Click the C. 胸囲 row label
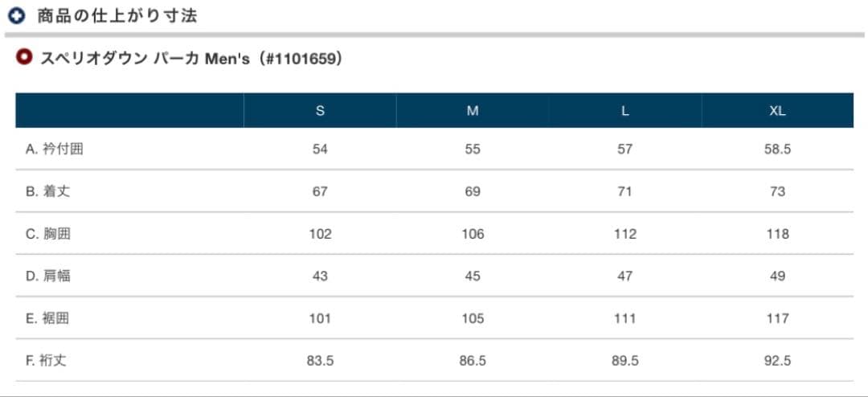Viewport: 868px width, 397px height. (x=47, y=234)
